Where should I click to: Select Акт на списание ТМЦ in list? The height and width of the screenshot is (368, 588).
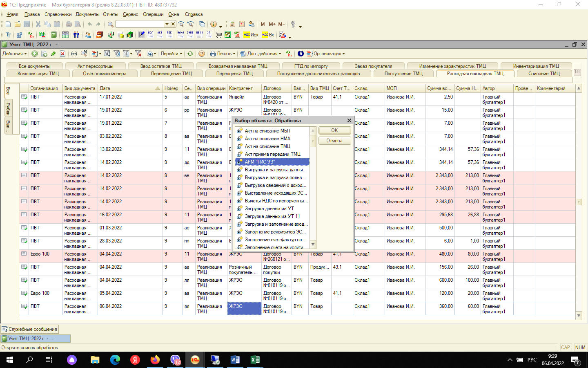point(267,146)
